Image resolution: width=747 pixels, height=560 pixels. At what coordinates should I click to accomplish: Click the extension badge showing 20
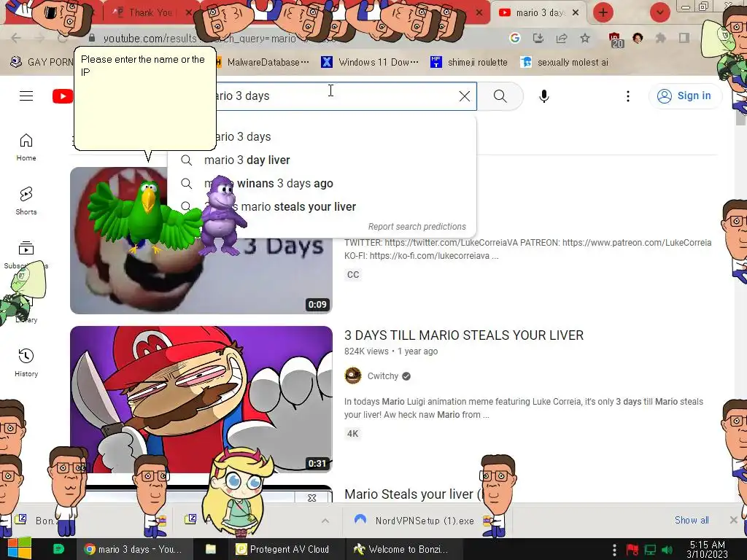click(615, 39)
